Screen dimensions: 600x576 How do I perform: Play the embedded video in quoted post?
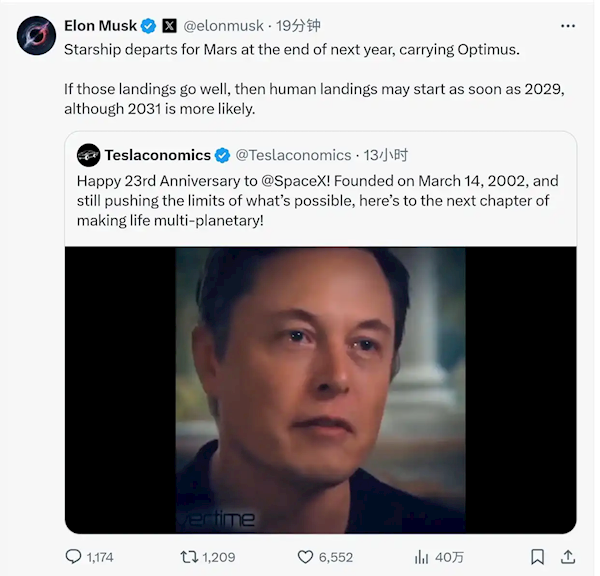(320, 390)
